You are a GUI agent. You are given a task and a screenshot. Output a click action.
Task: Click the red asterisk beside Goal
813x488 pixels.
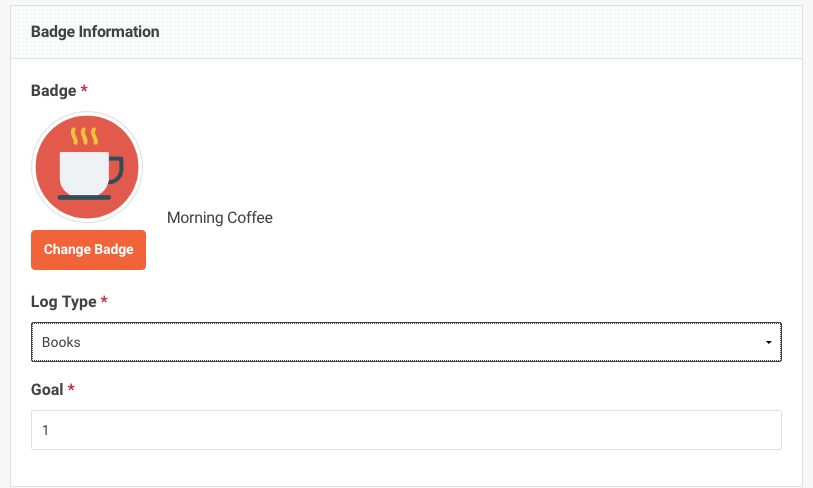(71, 388)
